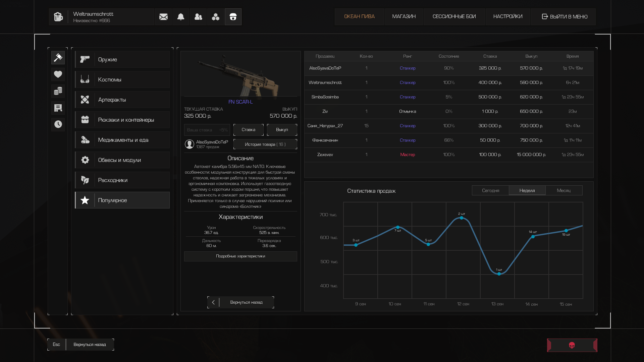Open the group of three icon

click(216, 17)
